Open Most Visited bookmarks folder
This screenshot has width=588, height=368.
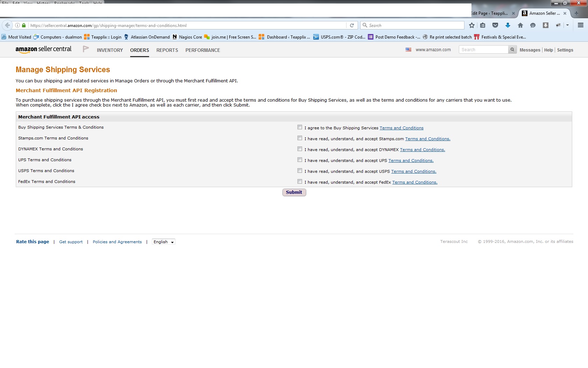click(x=16, y=37)
